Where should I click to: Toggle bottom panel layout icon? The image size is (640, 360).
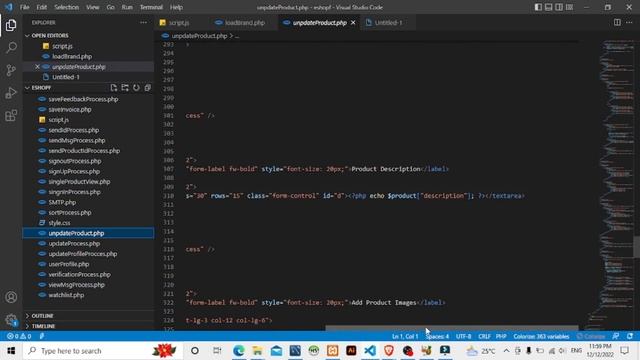[549, 7]
